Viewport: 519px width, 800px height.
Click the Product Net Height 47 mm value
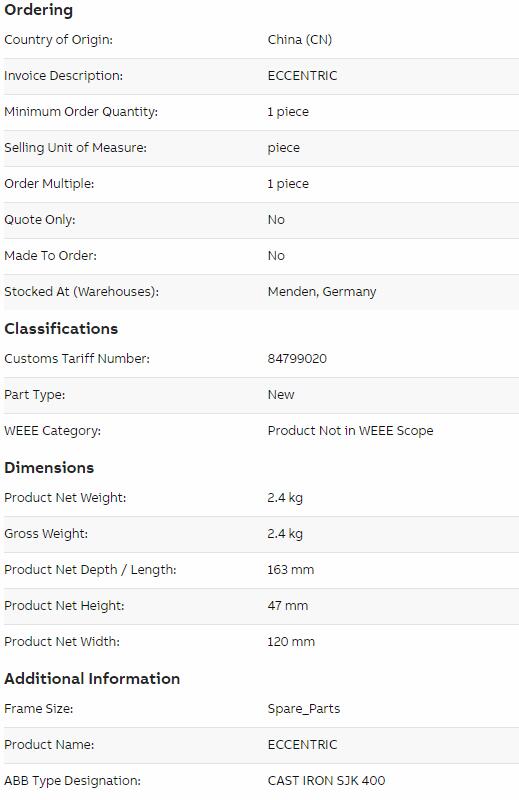tap(287, 606)
